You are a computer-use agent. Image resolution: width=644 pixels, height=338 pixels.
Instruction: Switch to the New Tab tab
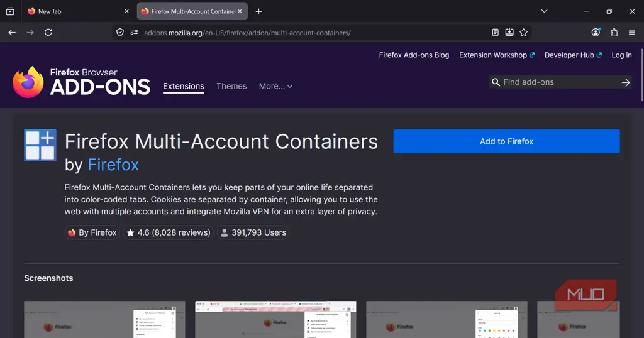coord(79,11)
